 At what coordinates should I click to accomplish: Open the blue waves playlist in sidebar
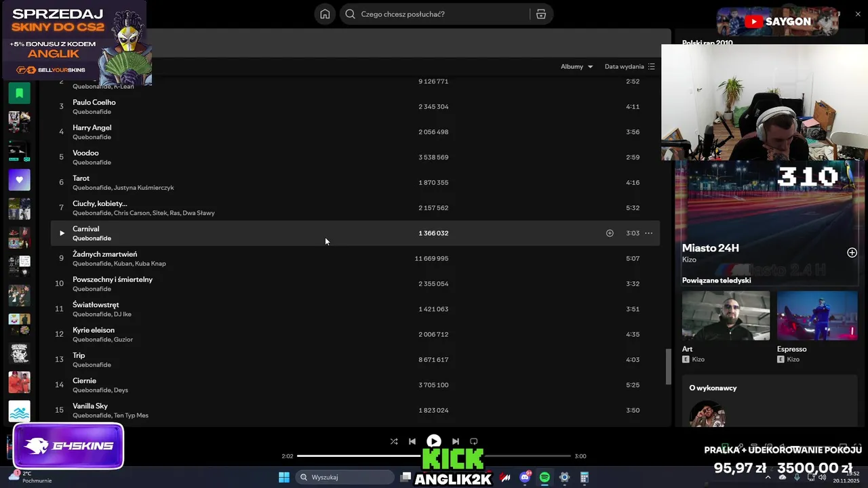pos(19,411)
